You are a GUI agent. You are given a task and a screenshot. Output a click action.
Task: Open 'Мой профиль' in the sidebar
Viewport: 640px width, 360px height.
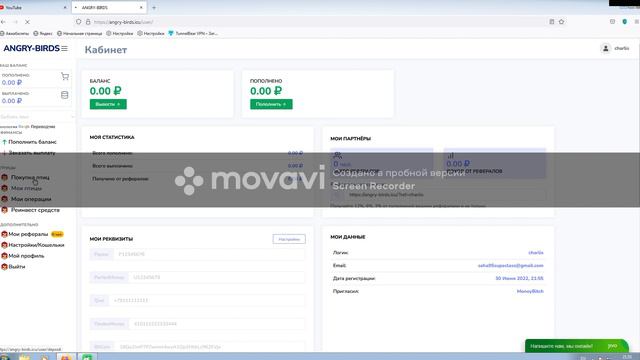point(26,256)
